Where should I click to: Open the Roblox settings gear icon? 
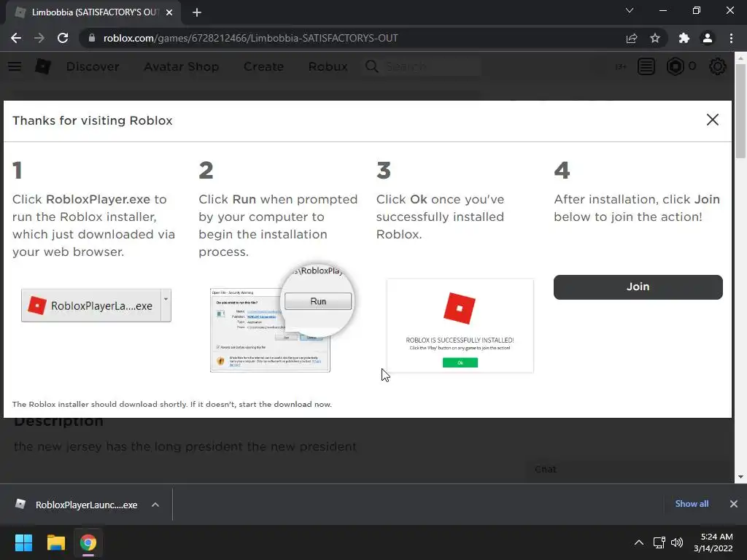[x=718, y=66]
